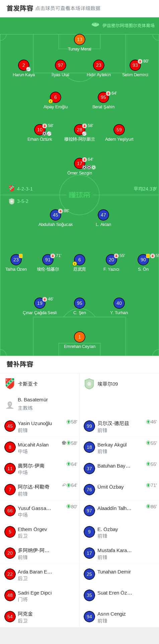Open substitute Mücahit Aslan's row
Image resolution: width=159 pixels, height=644 pixels.
tap(40, 447)
